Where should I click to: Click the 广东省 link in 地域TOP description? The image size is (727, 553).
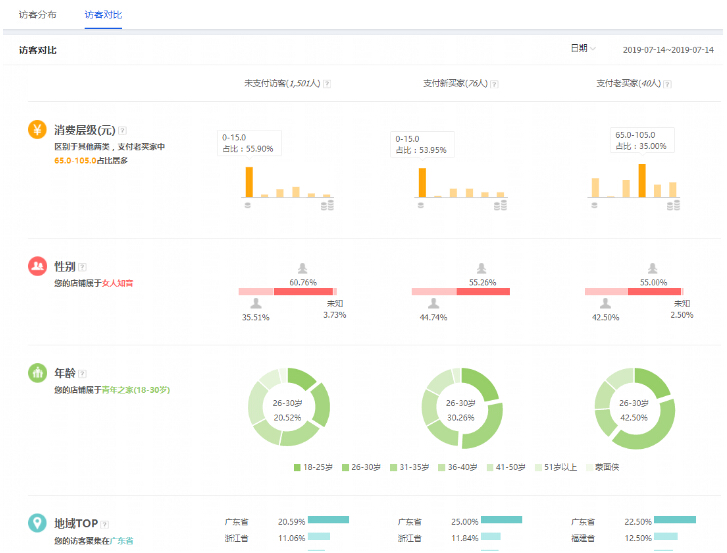click(x=121, y=541)
